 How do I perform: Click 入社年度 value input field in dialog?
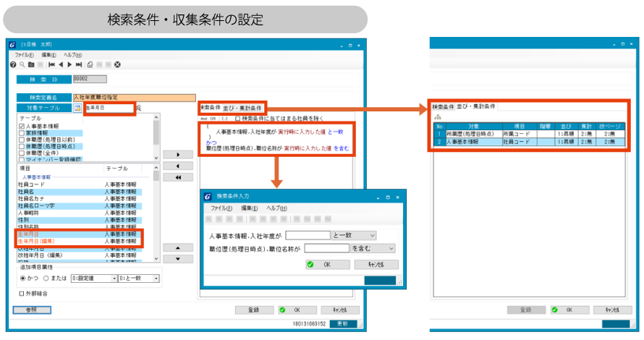(308, 236)
